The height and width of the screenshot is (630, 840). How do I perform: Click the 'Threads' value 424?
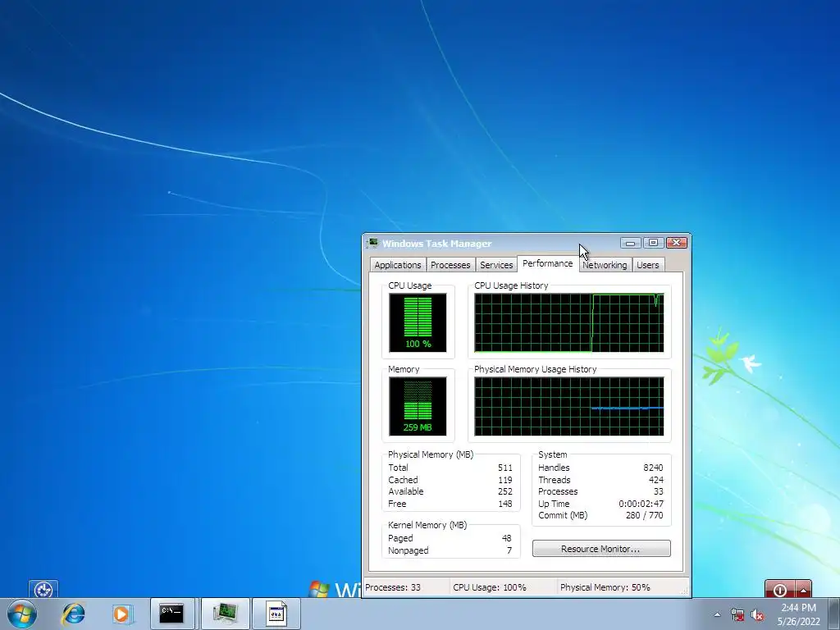point(655,480)
